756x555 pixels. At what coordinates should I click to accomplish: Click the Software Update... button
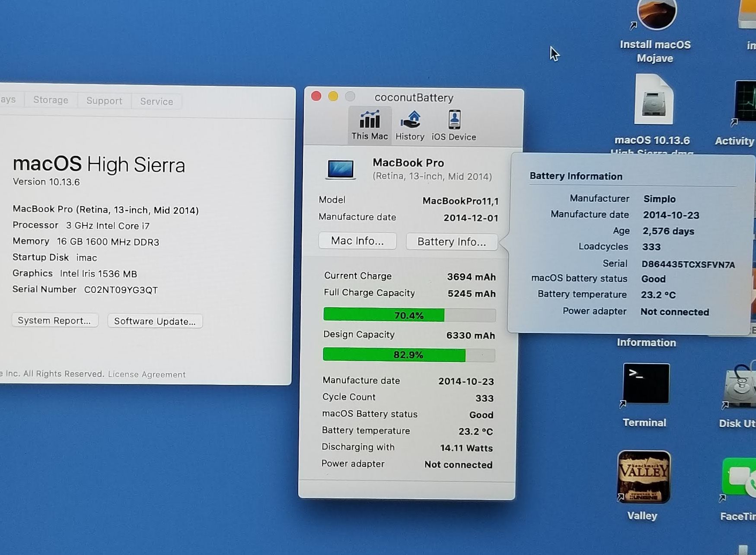click(x=155, y=321)
